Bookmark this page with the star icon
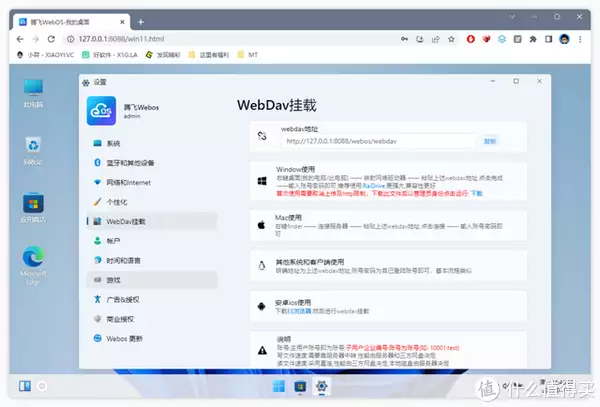The image size is (600, 407). coord(452,39)
